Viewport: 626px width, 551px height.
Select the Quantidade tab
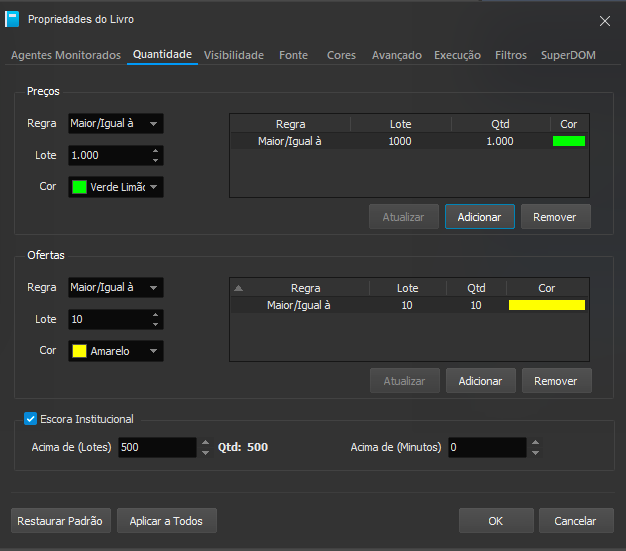point(162,55)
